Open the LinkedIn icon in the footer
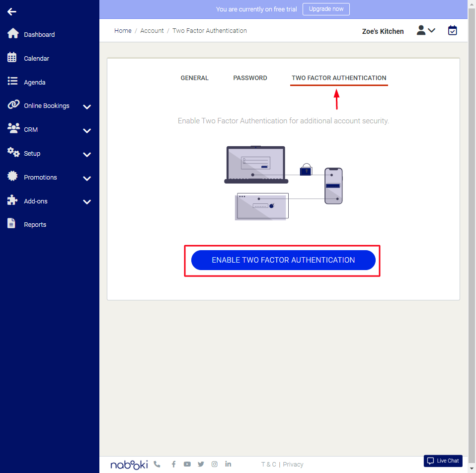Viewport: 476px width, 473px height. pyautogui.click(x=228, y=464)
